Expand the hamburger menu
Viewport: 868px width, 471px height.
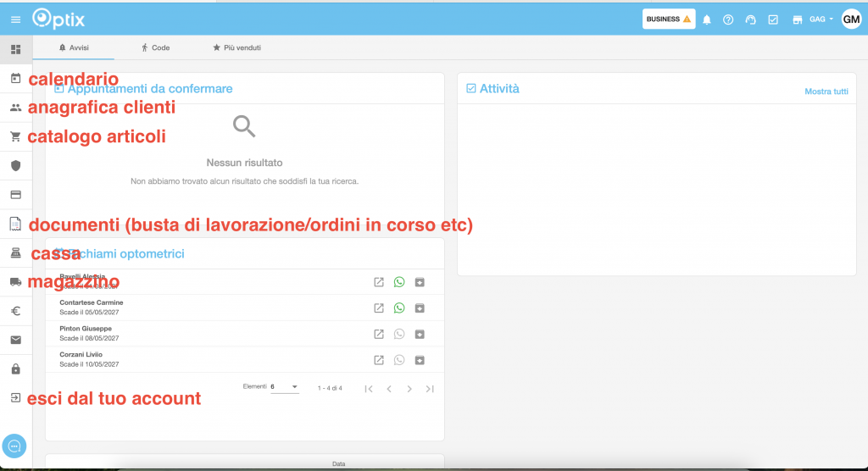tap(15, 19)
